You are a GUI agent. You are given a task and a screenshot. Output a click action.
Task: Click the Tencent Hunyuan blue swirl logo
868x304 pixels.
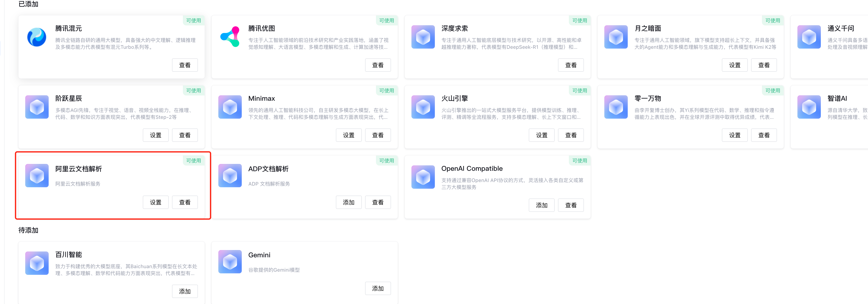37,37
